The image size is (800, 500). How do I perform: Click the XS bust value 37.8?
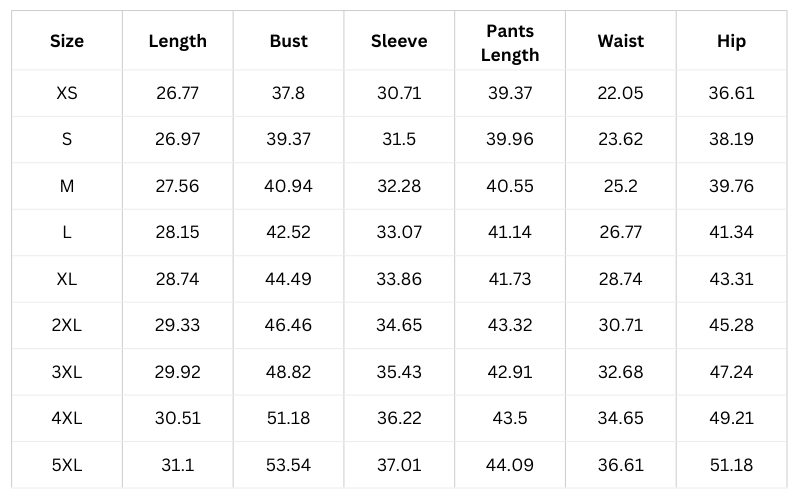[288, 93]
